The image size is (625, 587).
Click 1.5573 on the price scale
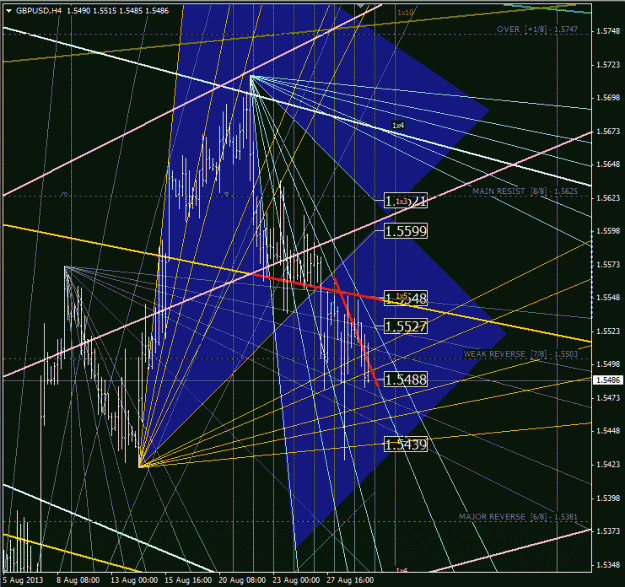click(x=608, y=264)
